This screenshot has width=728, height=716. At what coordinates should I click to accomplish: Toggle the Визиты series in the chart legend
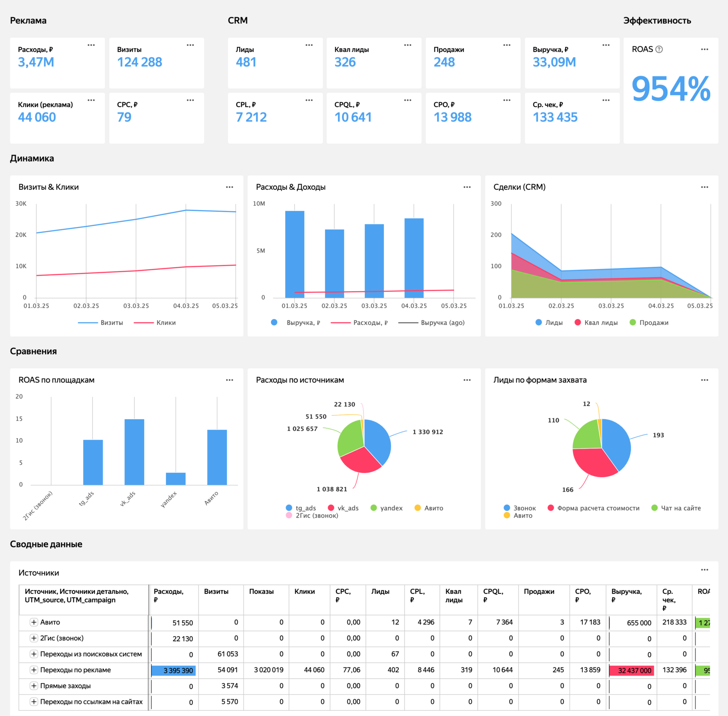(101, 323)
